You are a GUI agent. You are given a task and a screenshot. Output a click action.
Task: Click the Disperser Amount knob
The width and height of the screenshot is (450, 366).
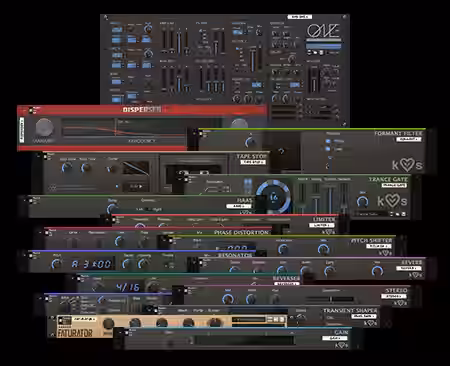[x=45, y=128]
